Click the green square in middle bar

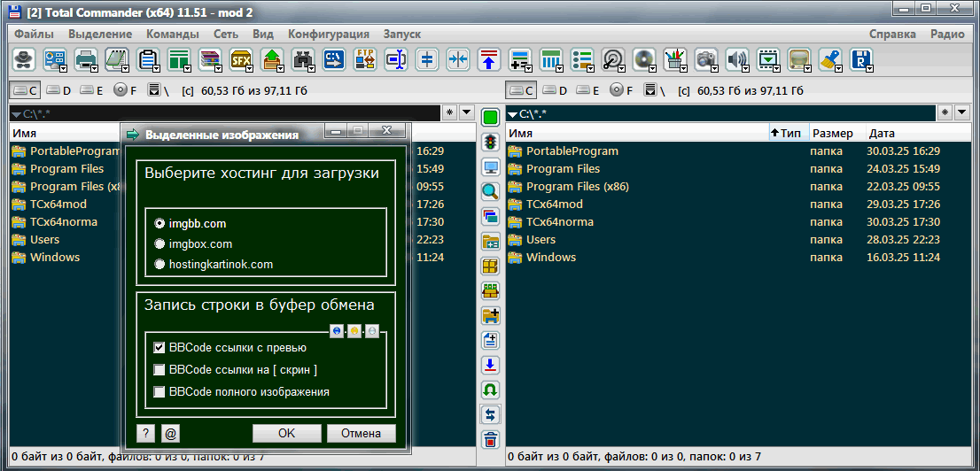(x=491, y=118)
